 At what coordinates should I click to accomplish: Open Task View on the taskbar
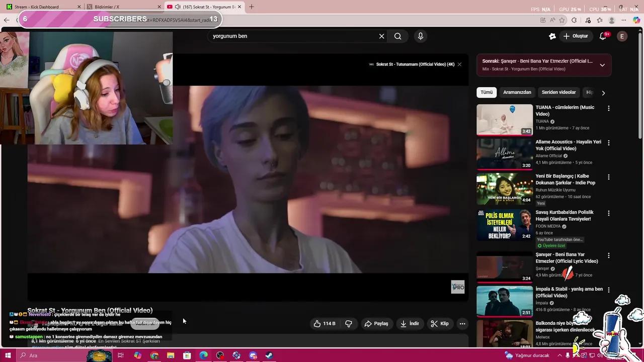pyautogui.click(x=121, y=355)
